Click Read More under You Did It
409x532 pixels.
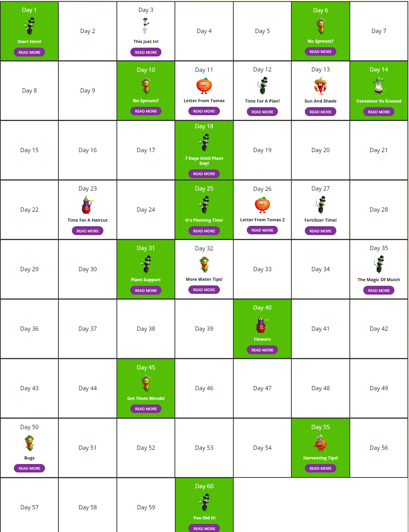pos(204,529)
